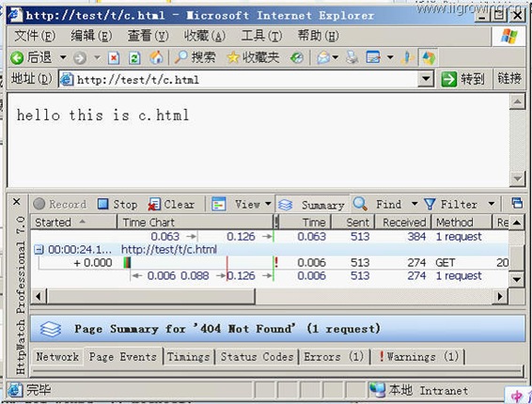Open the 编辑(E) menu
The image size is (532, 404).
(x=91, y=36)
